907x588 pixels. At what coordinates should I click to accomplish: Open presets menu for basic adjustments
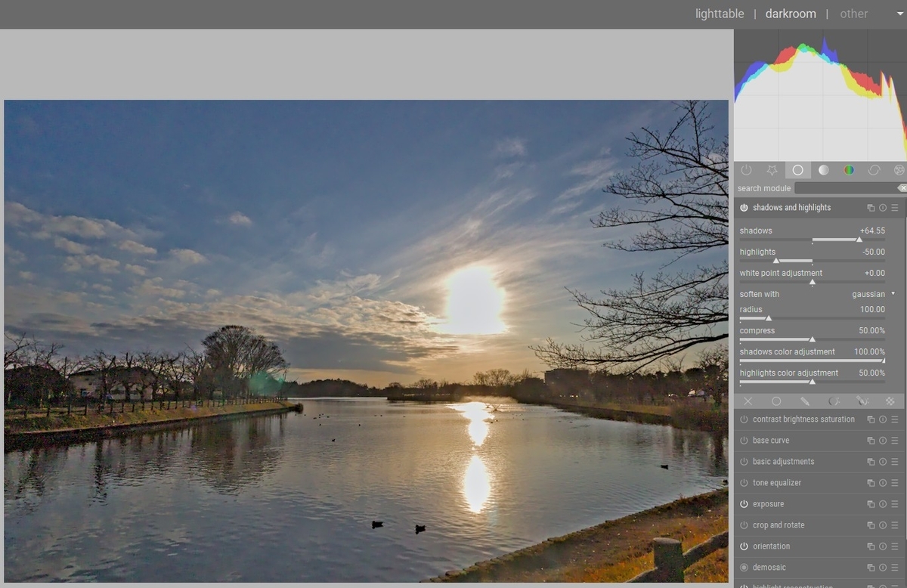click(895, 462)
